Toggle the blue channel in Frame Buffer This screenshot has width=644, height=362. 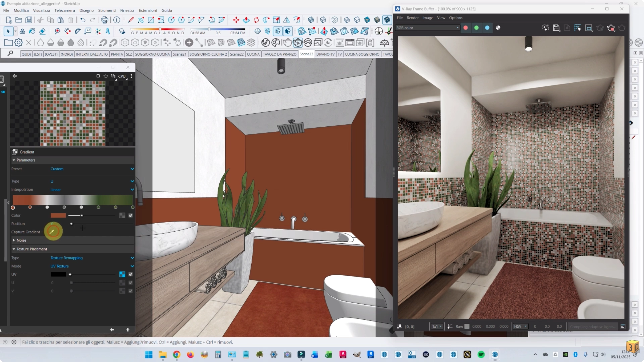487,28
